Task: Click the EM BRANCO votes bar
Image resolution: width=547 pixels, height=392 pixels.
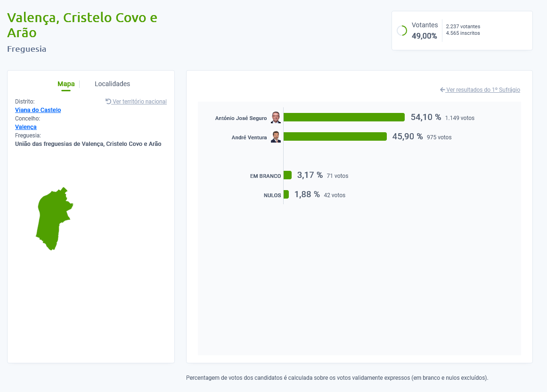Action: click(x=287, y=175)
